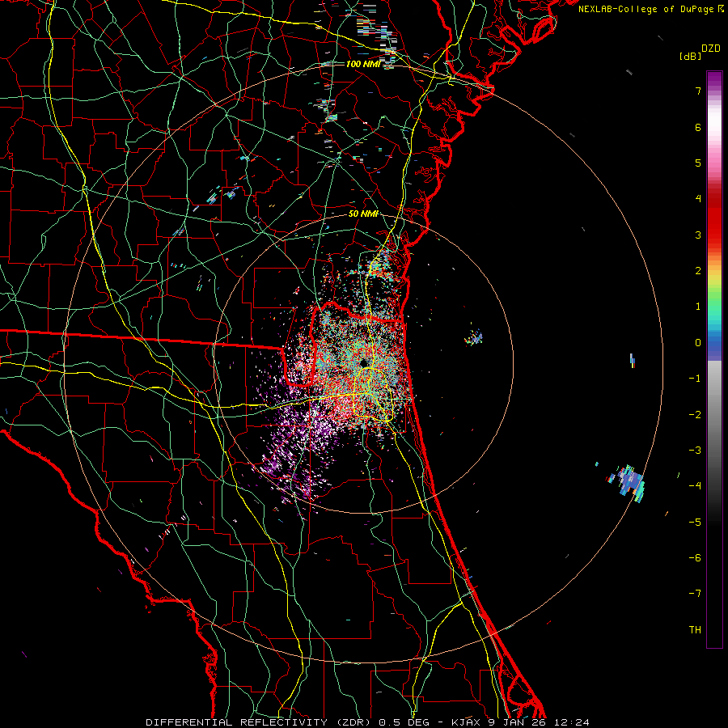Image resolution: width=728 pixels, height=728 pixels.
Task: Click the 100 NMI range ring label
Action: click(x=363, y=64)
